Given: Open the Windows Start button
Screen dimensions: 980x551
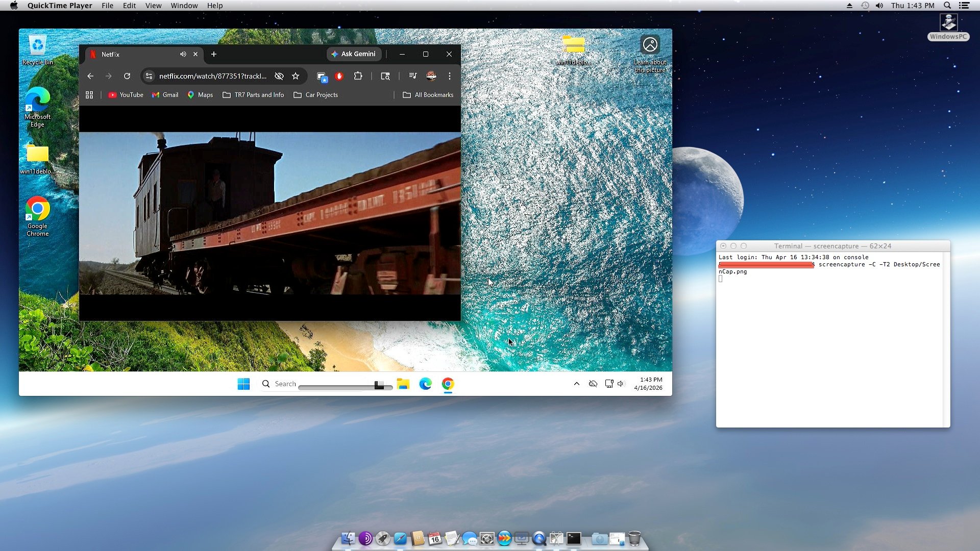Looking at the screenshot, I should click(x=243, y=384).
